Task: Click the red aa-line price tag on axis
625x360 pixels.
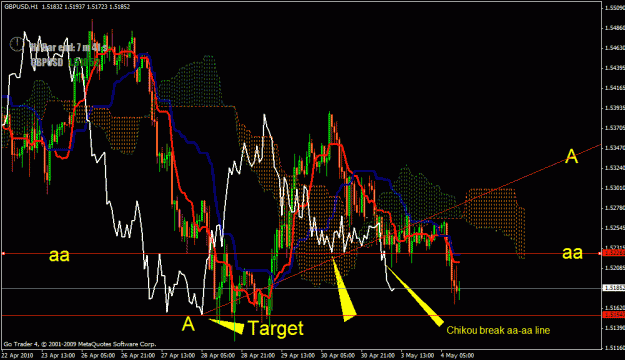Action: (x=614, y=253)
